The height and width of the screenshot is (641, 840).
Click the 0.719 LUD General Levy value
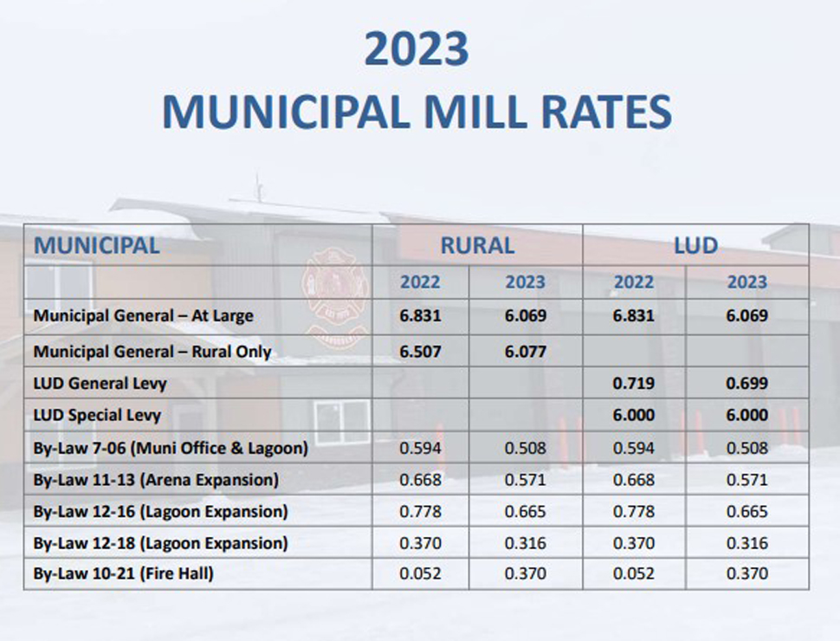(634, 383)
